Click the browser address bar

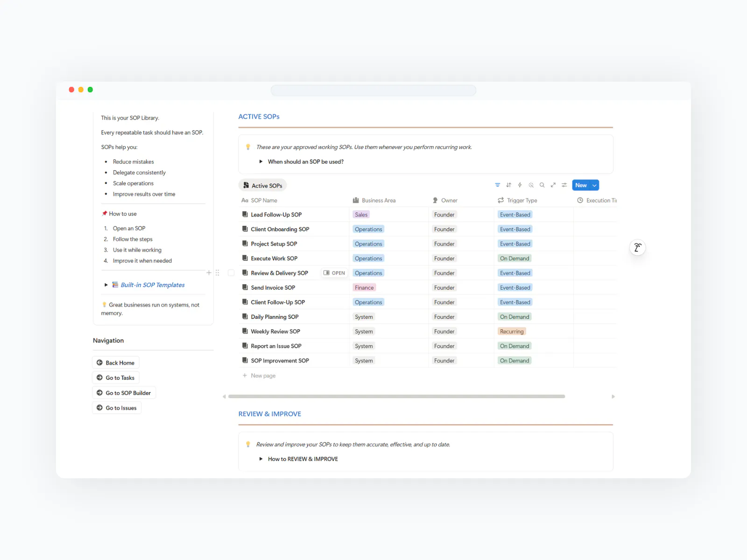(373, 90)
